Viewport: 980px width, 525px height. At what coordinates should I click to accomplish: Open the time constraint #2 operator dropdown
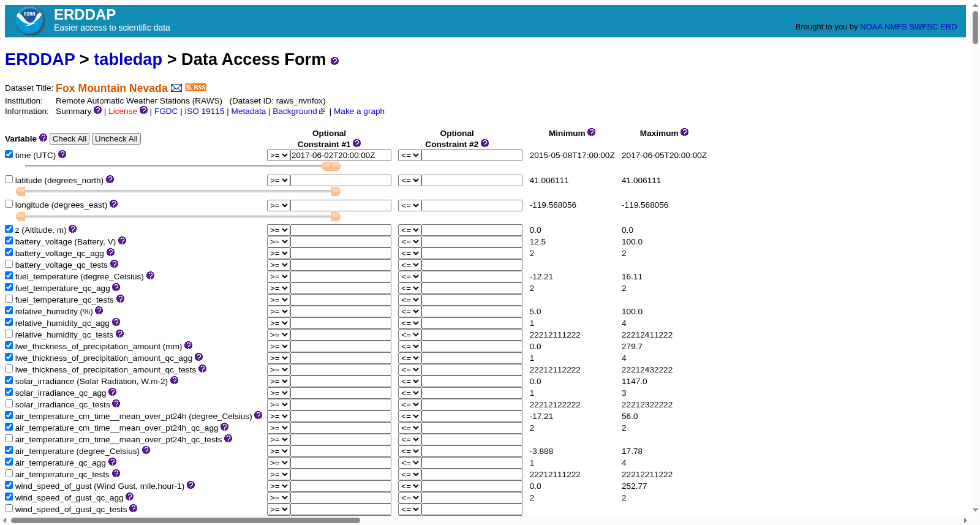[410, 156]
